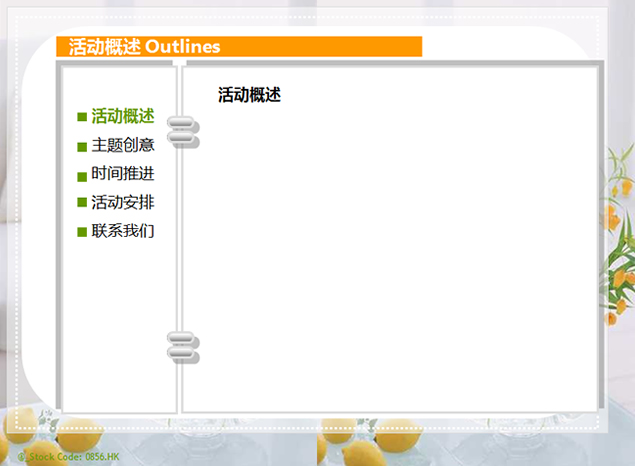Select the 活动概述 item in left outline
This screenshot has width=635, height=466.
pyautogui.click(x=122, y=116)
